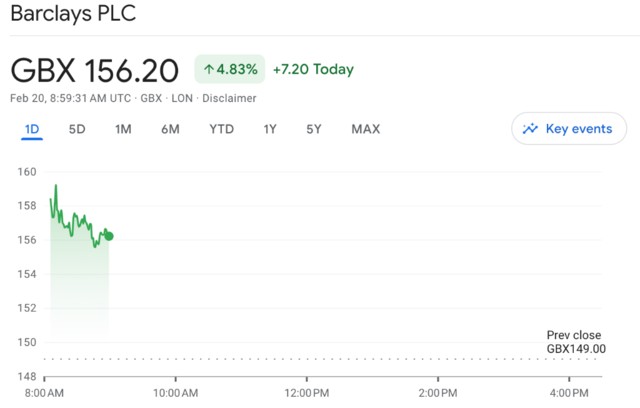Click the green current-price dot on chart
640x408 pixels.
109,236
